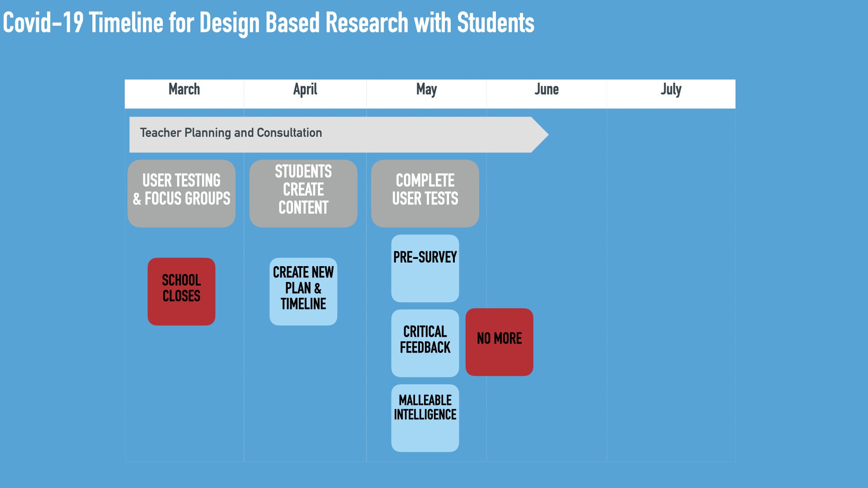Viewport: 868px width, 488px height.
Task: Select the April column header
Action: [305, 94]
